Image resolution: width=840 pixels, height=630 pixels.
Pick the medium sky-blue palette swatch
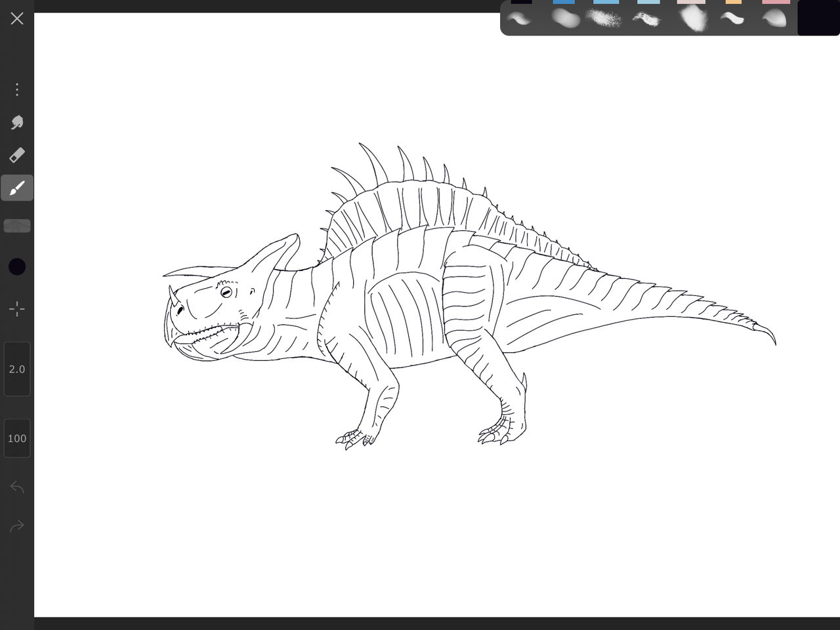(606, 2)
